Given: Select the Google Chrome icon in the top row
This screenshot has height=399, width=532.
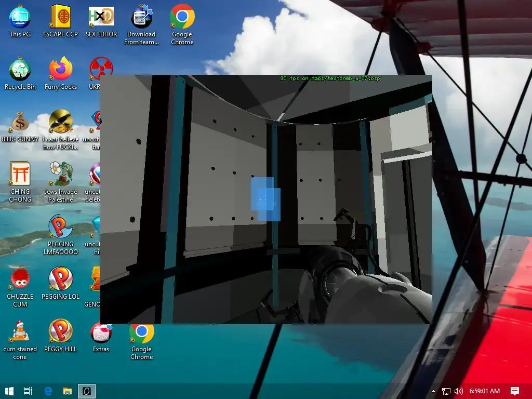Looking at the screenshot, I should click(x=182, y=25).
